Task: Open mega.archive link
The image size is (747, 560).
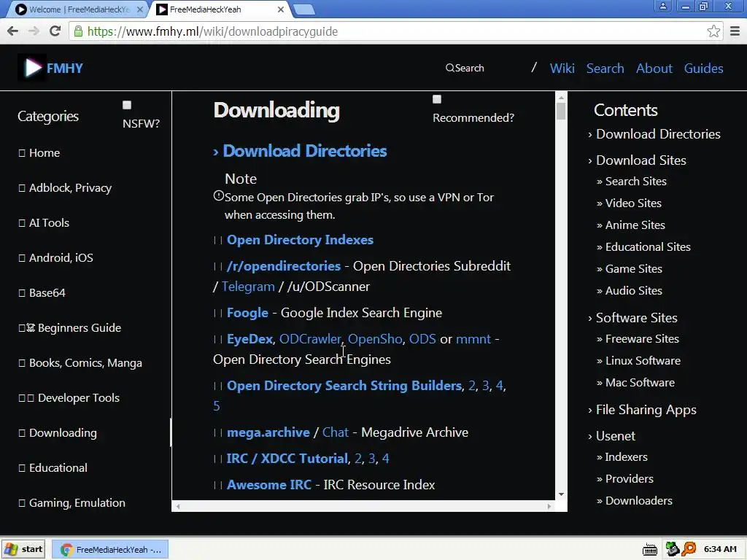Action: (268, 432)
